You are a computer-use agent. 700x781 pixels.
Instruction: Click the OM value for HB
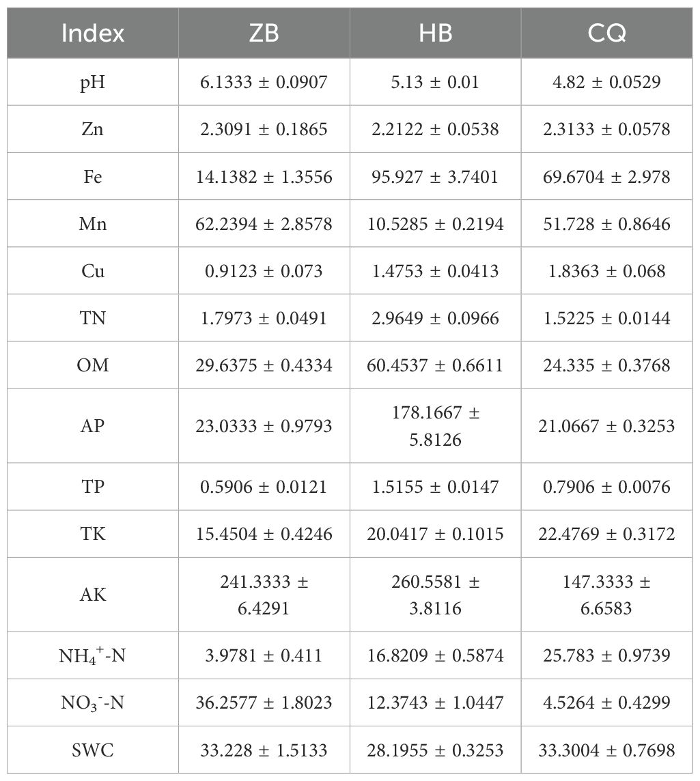pos(436,365)
